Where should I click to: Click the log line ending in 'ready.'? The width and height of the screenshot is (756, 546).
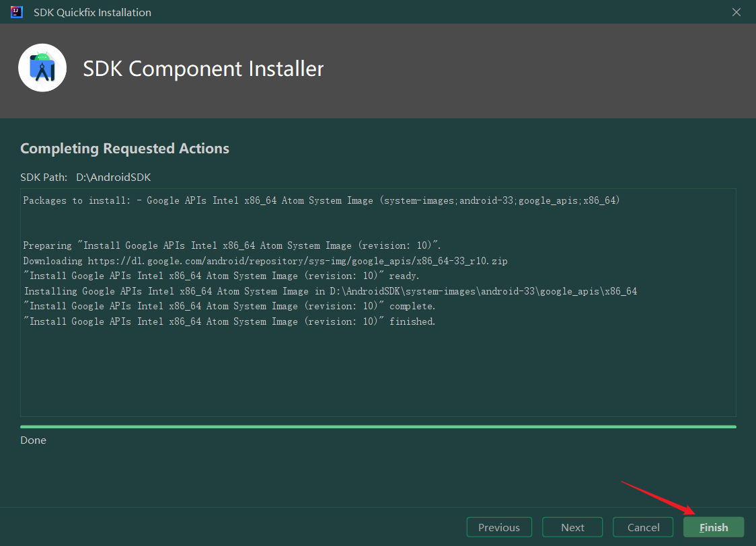click(221, 276)
